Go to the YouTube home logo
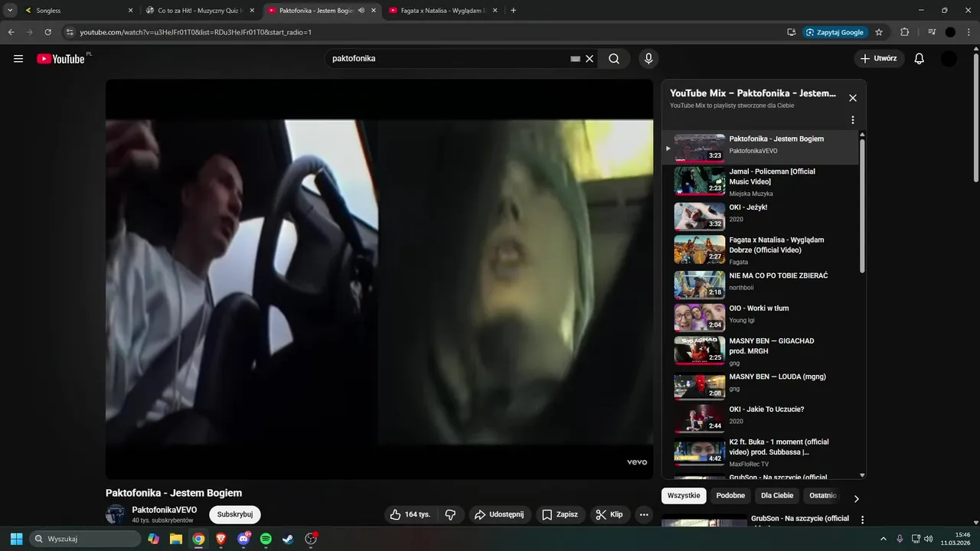The width and height of the screenshot is (980, 551). coord(60,59)
